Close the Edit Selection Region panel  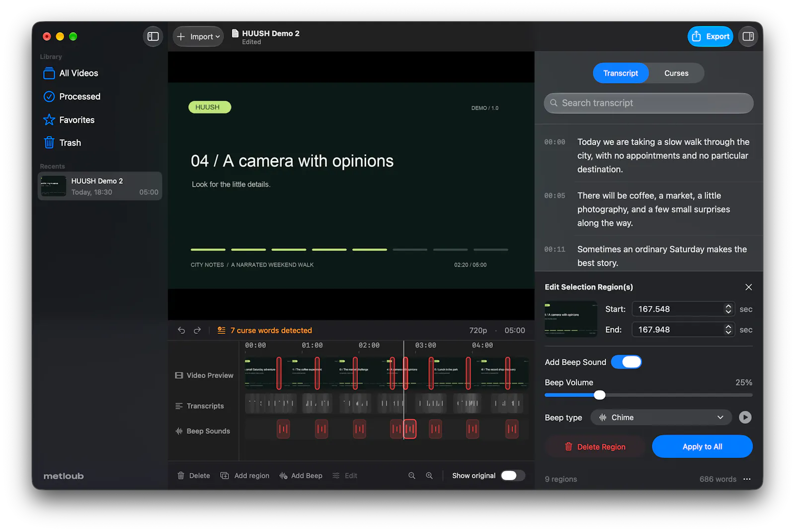(748, 287)
